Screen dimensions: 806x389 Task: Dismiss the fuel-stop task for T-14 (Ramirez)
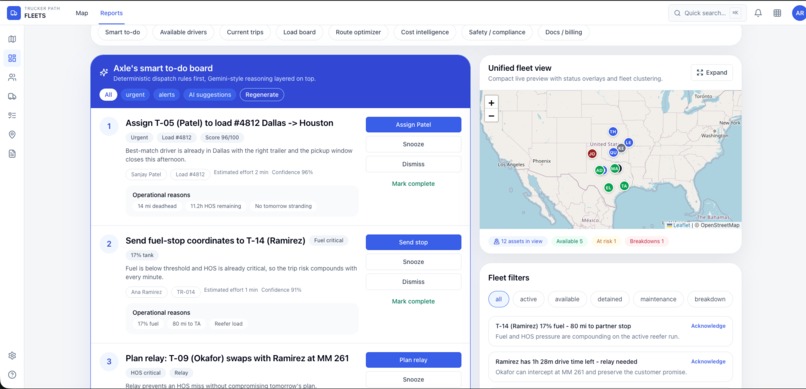click(x=413, y=282)
